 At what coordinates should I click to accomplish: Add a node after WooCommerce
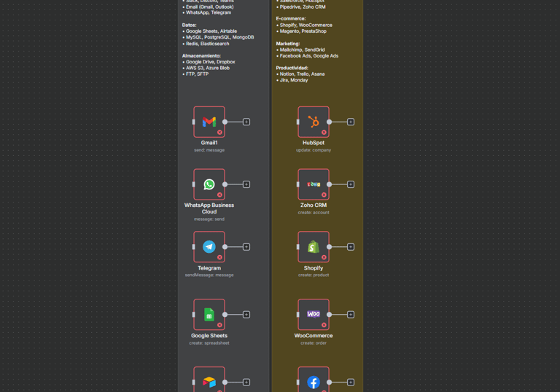coord(351,315)
